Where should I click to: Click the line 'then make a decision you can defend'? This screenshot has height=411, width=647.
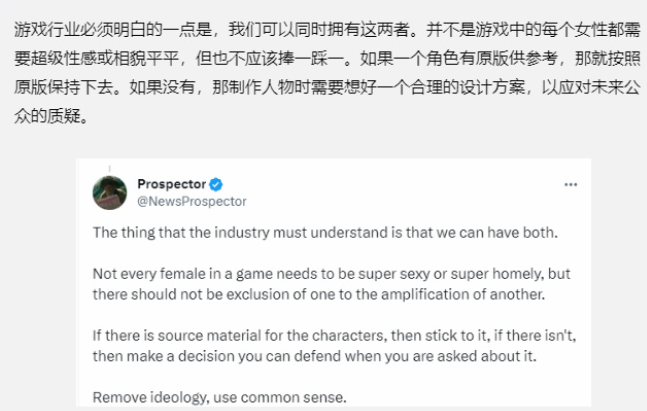[x=314, y=356]
